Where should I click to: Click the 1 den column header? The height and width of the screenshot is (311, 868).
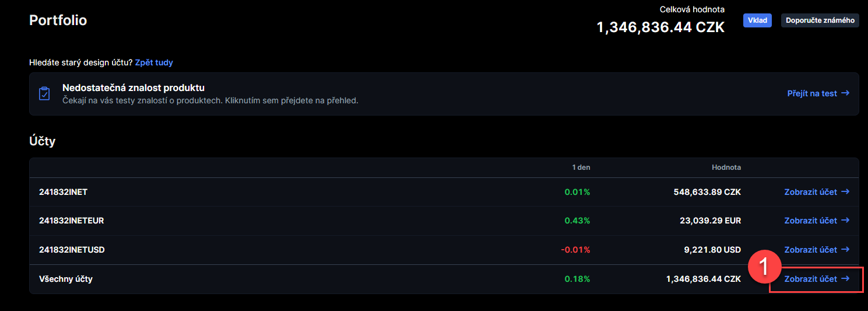point(581,167)
